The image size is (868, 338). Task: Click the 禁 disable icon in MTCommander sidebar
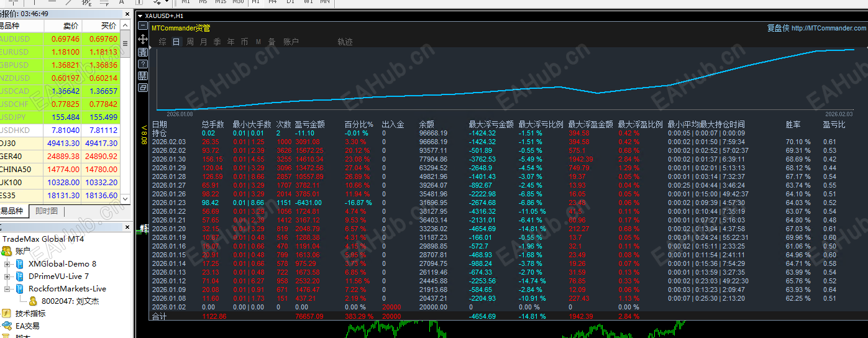[x=143, y=76]
